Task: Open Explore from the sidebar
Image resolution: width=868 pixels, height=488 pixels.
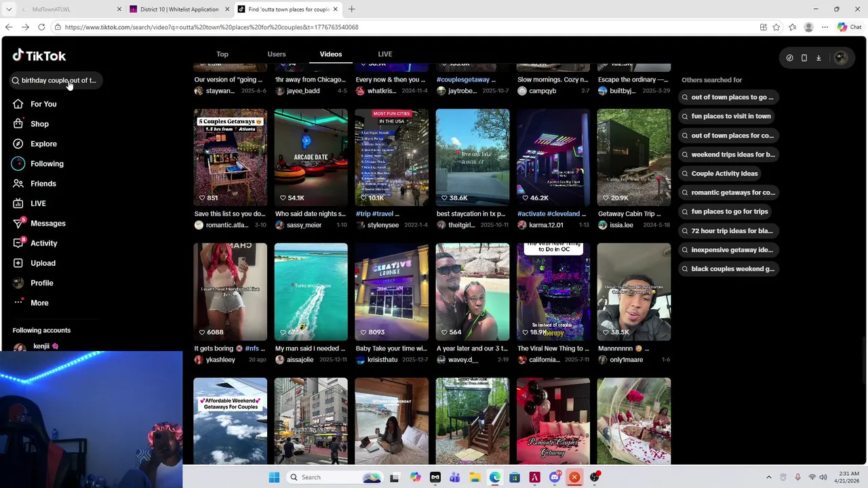Action: pyautogui.click(x=35, y=144)
